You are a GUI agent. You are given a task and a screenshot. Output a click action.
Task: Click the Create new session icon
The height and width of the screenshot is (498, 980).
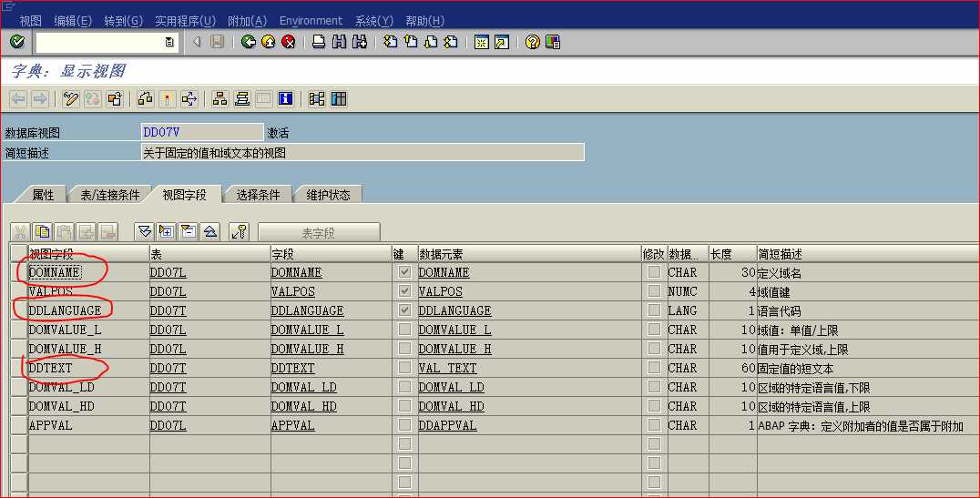click(481, 42)
